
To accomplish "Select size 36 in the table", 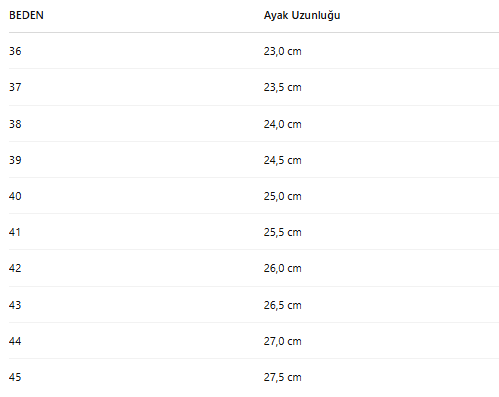I will (15, 51).
